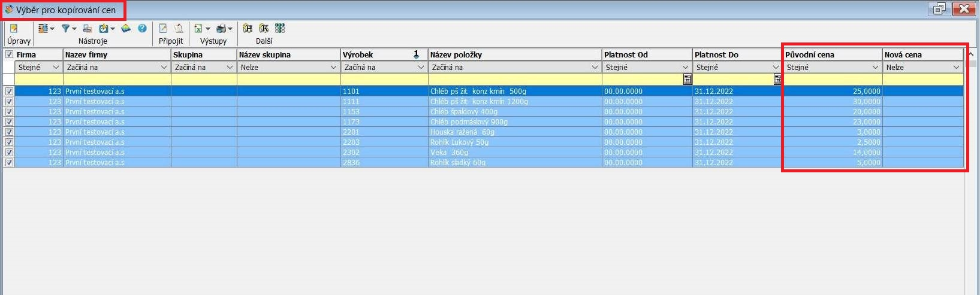Uncheck the row for Rohlík sladký 60g
The width and height of the screenshot is (980, 295).
point(9,163)
